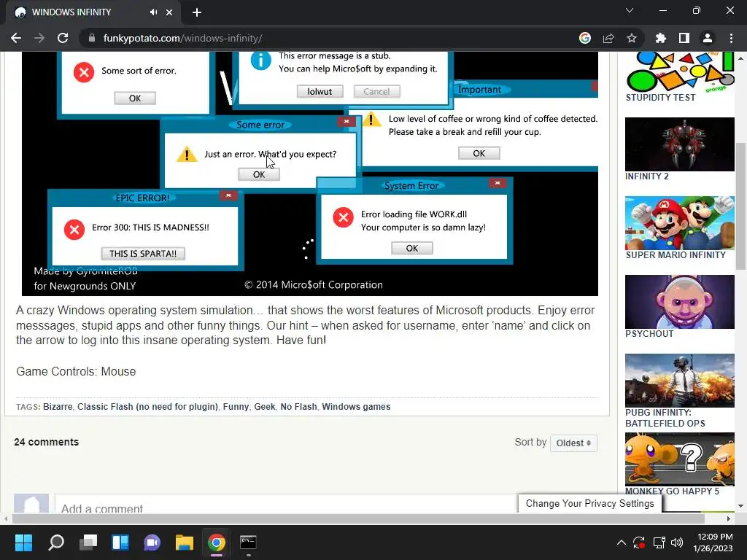The width and height of the screenshot is (747, 560).
Task: Open File Explorer from taskbar
Action: pos(185,542)
